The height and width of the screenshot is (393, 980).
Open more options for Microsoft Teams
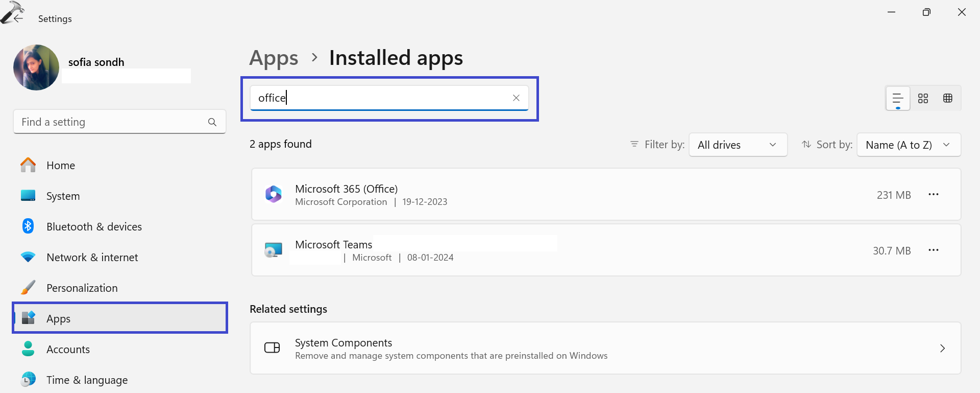coord(934,250)
